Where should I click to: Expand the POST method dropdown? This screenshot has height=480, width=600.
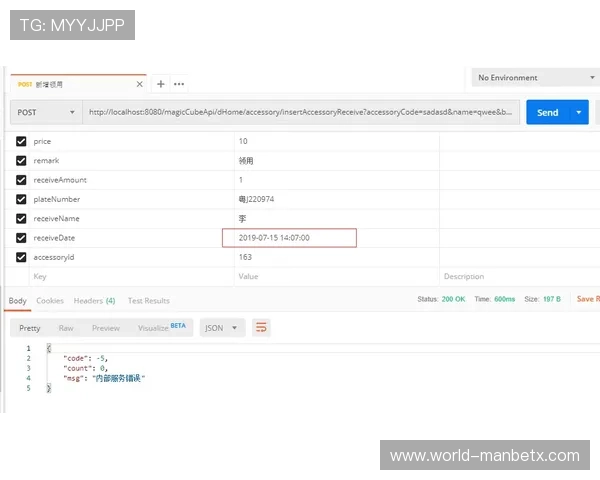(45, 113)
